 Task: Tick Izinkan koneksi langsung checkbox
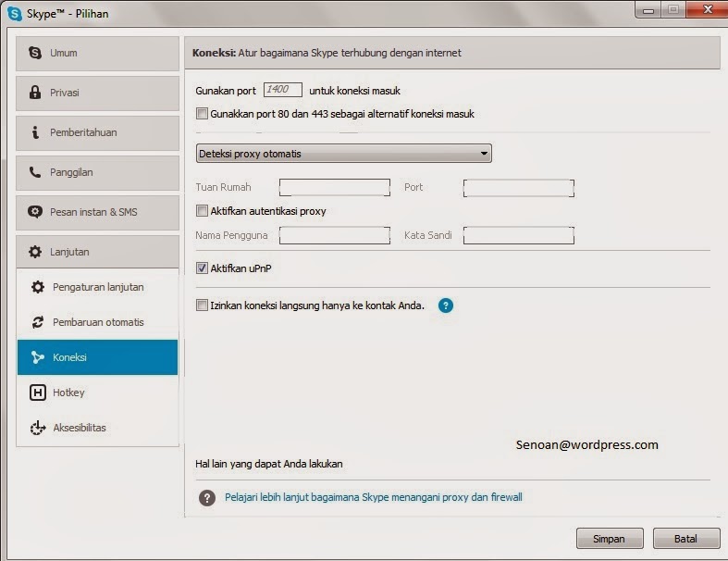pos(203,305)
